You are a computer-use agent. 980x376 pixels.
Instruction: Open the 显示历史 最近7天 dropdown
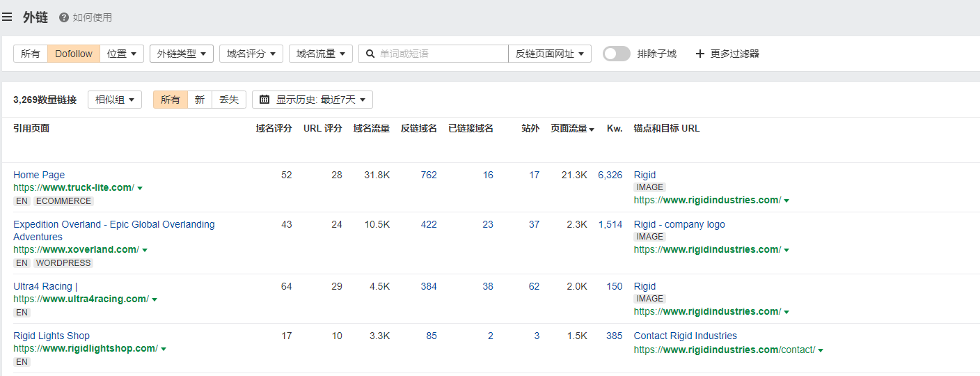pos(313,100)
